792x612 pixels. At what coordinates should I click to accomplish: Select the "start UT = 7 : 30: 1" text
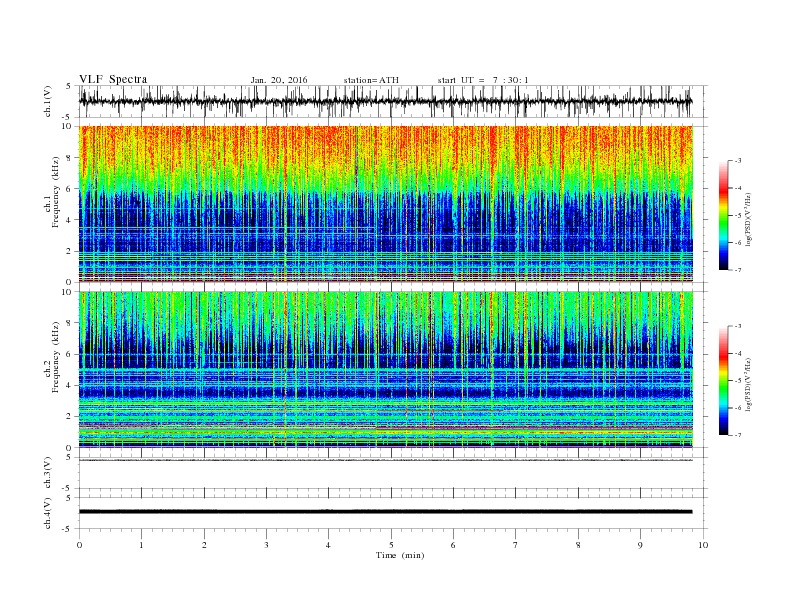click(x=483, y=80)
